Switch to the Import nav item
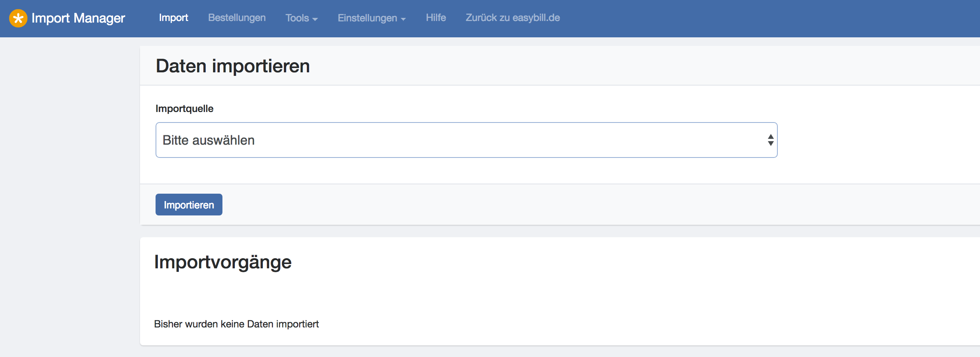 click(x=173, y=18)
